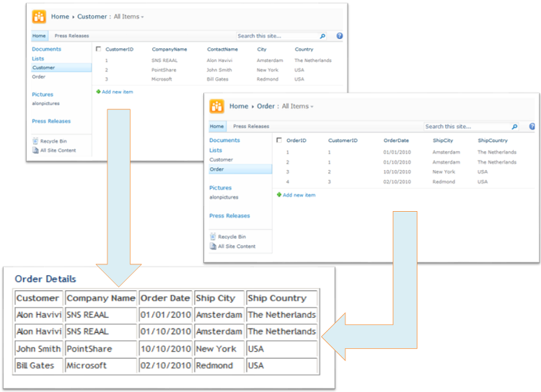
Task: Click the green plus icon beside Add new item in Customer list
Action: (98, 92)
